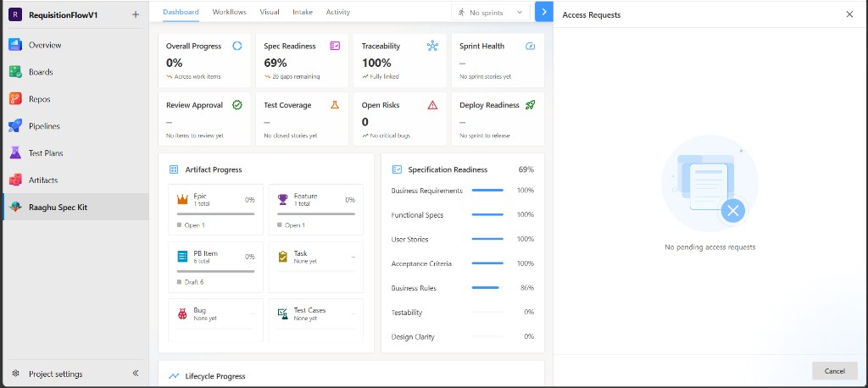Click the Open Risks warning triangle icon

[433, 105]
